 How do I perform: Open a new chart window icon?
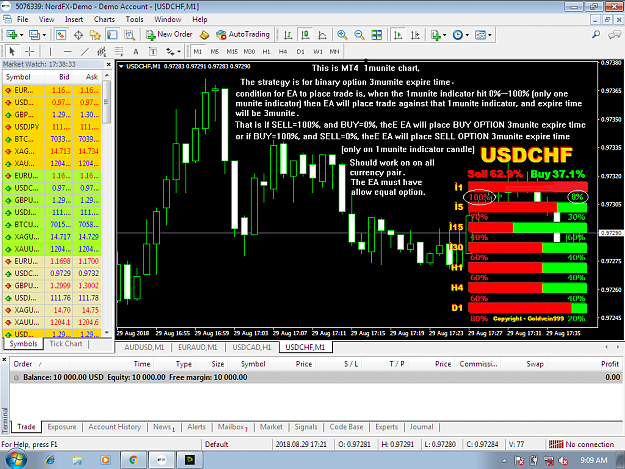point(12,35)
